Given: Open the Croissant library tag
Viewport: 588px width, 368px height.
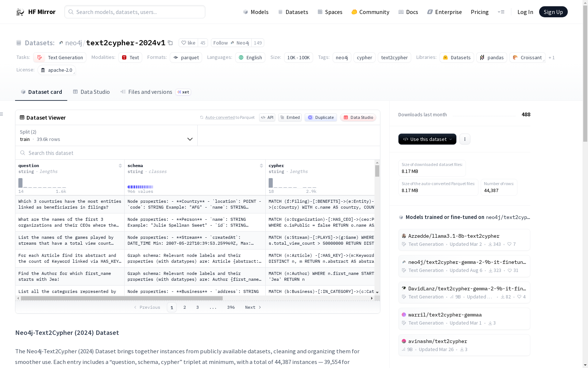Looking at the screenshot, I should (x=527, y=57).
